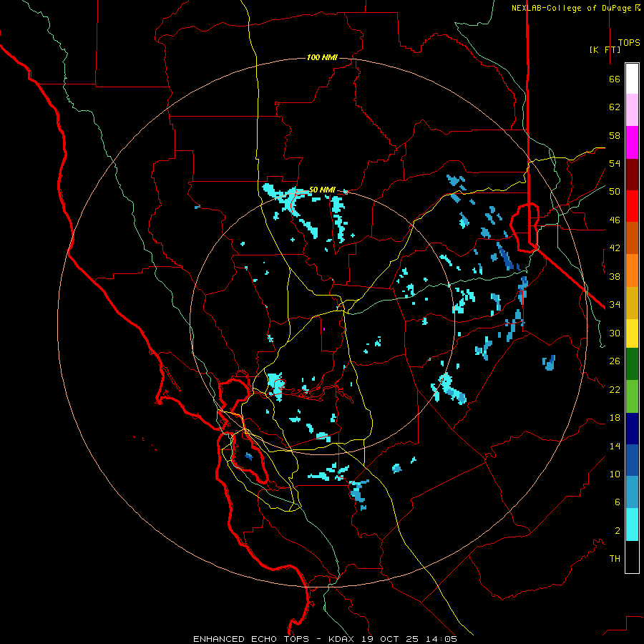Click the medium blue legend swatch
Screen dimensions: 644x644
pyautogui.click(x=632, y=460)
